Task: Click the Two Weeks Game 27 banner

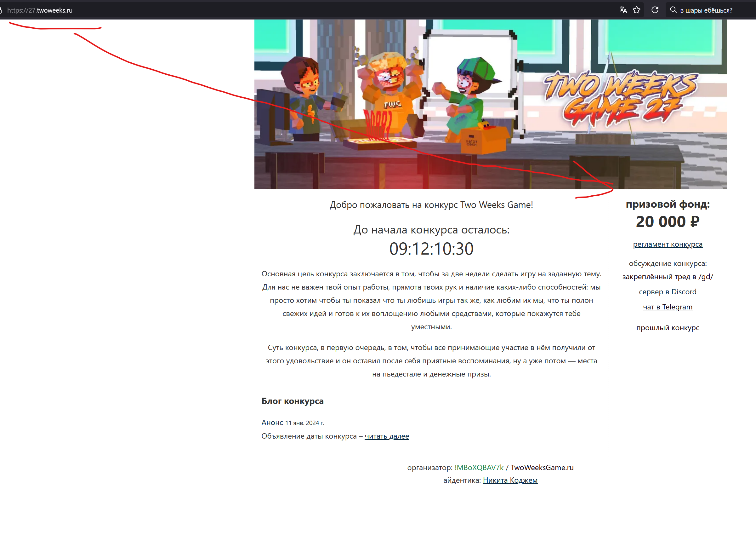Action: tap(490, 104)
